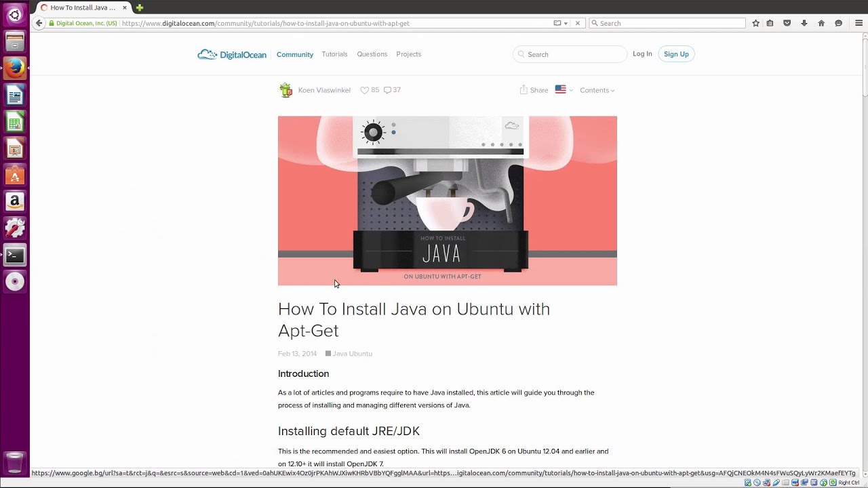Click the DigitalOcean logo
The height and width of the screenshot is (488, 868).
[232, 54]
